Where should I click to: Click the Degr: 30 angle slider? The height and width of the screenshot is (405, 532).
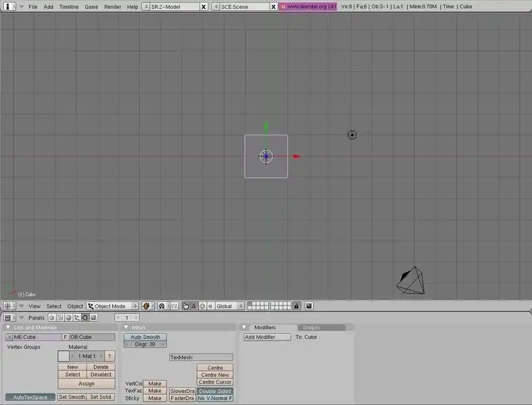(145, 344)
